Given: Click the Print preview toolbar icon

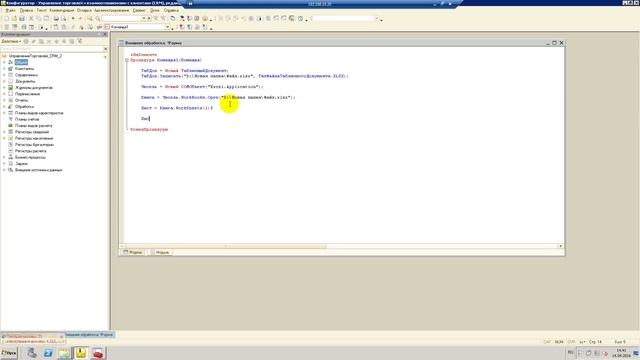Looking at the screenshot, I should (x=64, y=18).
